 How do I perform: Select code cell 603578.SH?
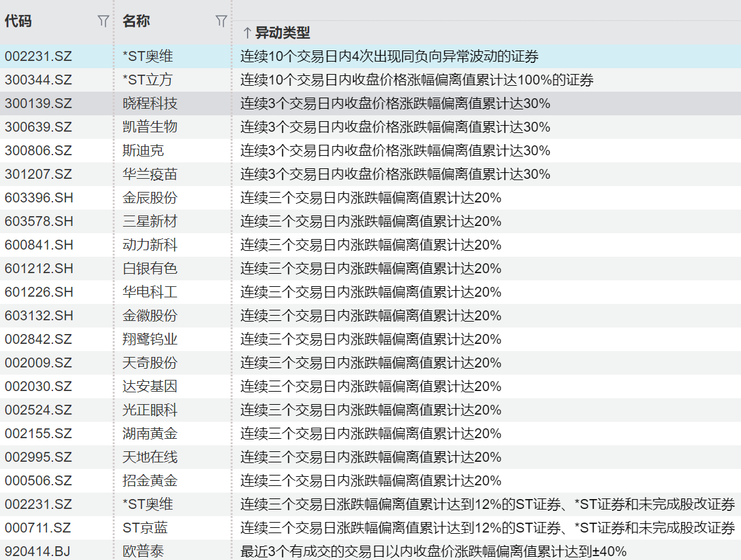(39, 221)
